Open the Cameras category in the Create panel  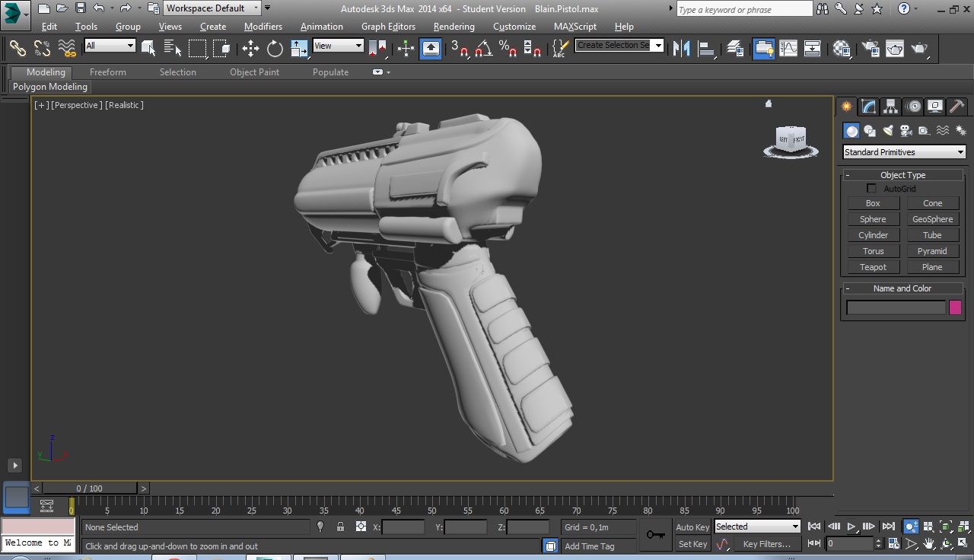click(906, 130)
